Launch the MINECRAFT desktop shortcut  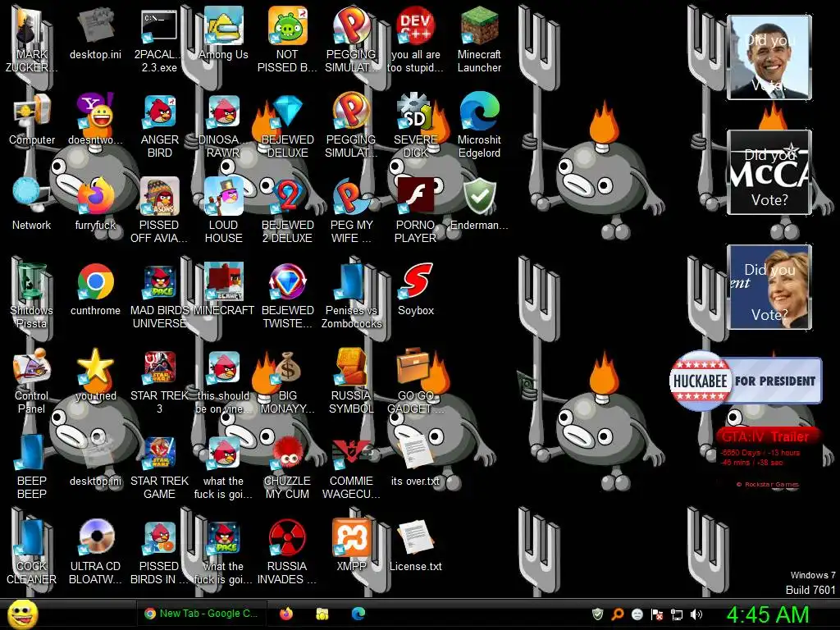[x=223, y=290]
